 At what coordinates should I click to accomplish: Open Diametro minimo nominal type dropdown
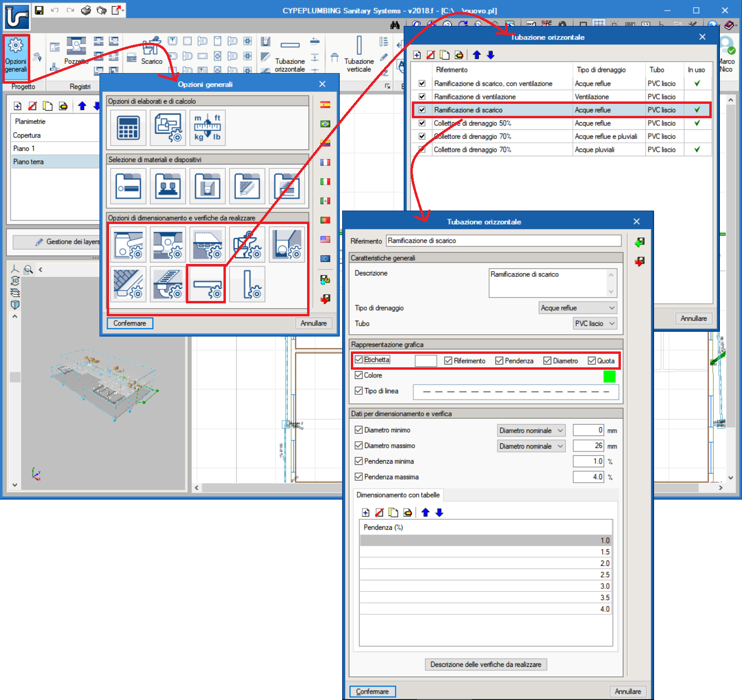531,430
